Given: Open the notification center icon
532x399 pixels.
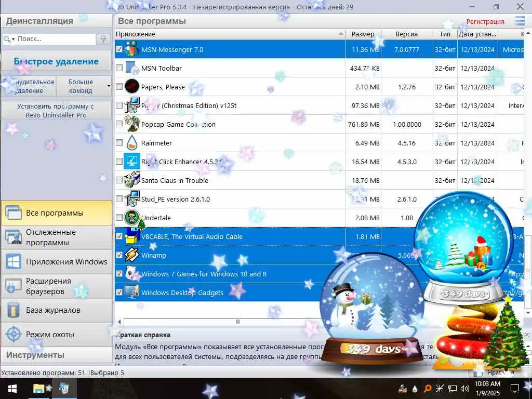Looking at the screenshot, I should (515, 389).
